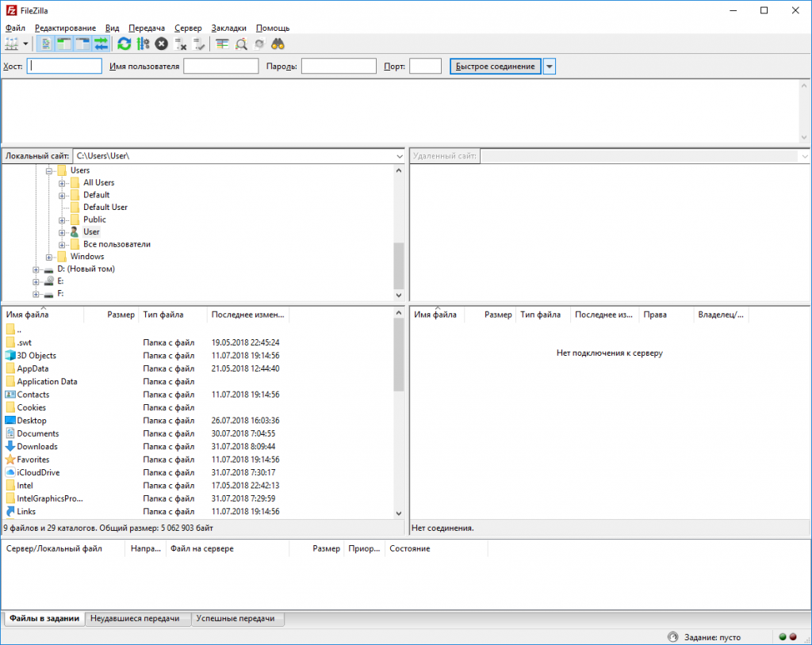Open the Вид menu

coord(112,28)
